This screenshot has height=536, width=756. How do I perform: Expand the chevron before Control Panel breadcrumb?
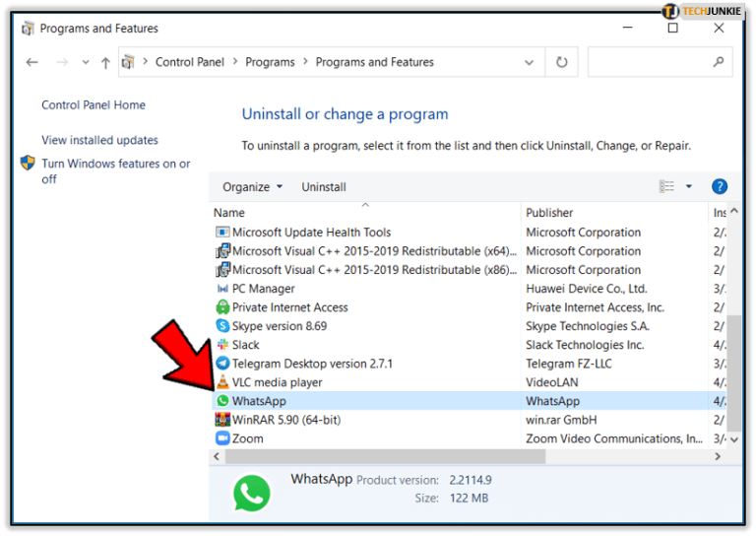coord(145,62)
